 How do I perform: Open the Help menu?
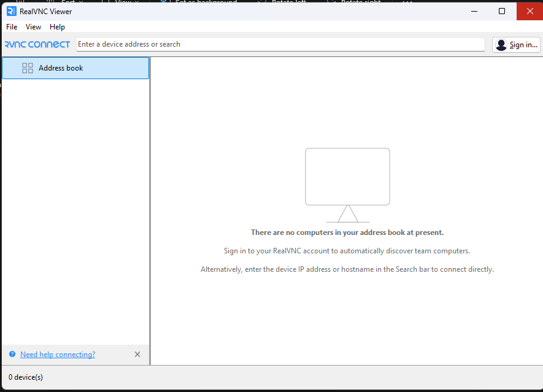[x=57, y=26]
